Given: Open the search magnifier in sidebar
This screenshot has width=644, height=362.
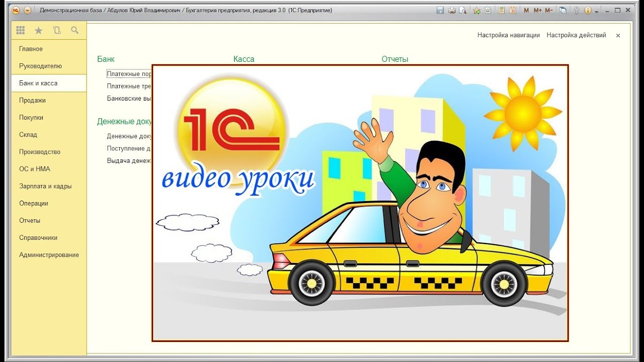Looking at the screenshot, I should click(75, 30).
